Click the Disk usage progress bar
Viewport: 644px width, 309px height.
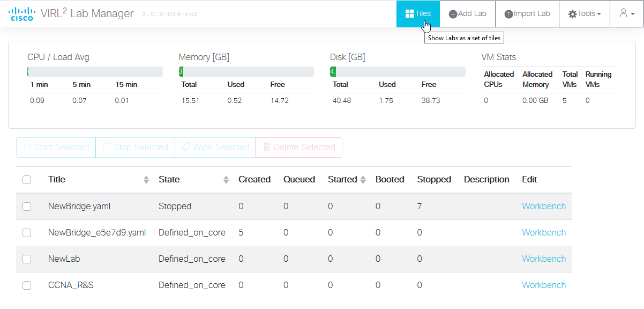pos(398,71)
